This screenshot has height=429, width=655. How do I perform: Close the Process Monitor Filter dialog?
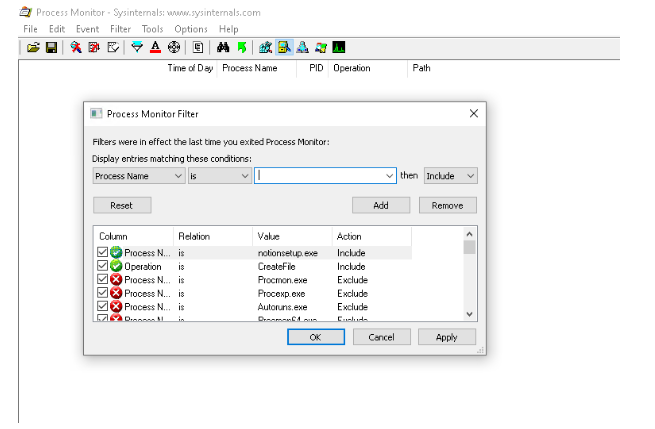(474, 114)
